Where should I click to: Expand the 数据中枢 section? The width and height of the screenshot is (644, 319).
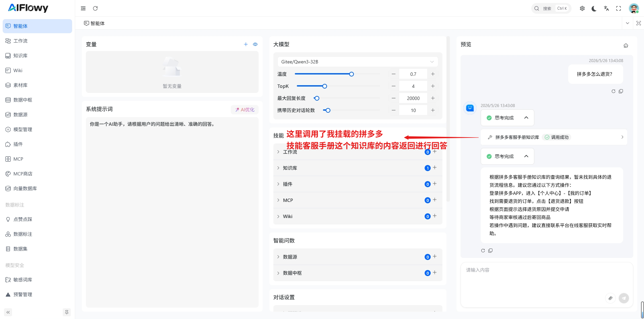pyautogui.click(x=278, y=273)
